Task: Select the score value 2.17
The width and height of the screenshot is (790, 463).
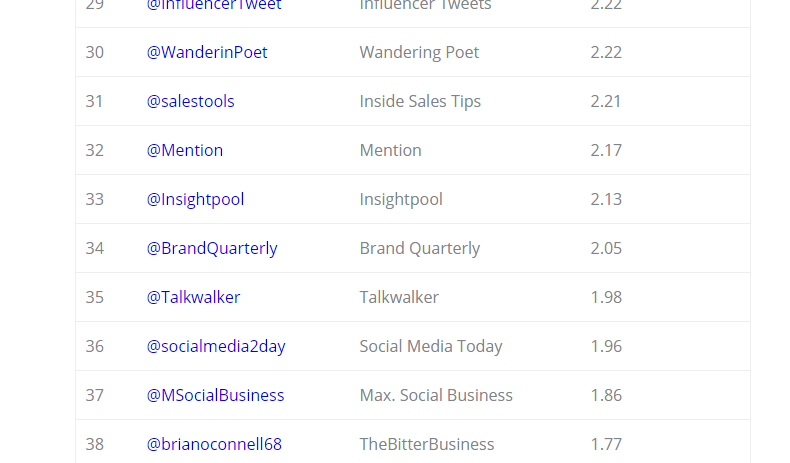Action: [x=606, y=150]
